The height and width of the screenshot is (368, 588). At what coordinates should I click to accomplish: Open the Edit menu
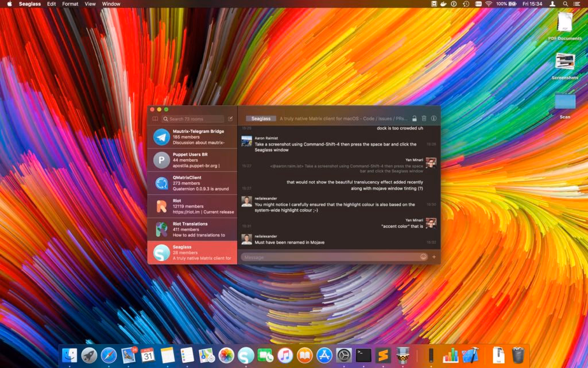pos(51,4)
